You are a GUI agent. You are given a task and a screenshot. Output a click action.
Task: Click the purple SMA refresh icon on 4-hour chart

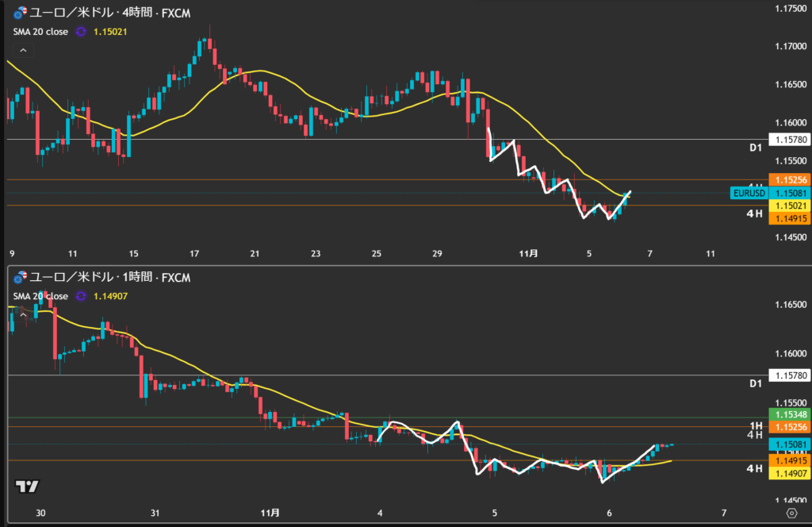pyautogui.click(x=81, y=32)
